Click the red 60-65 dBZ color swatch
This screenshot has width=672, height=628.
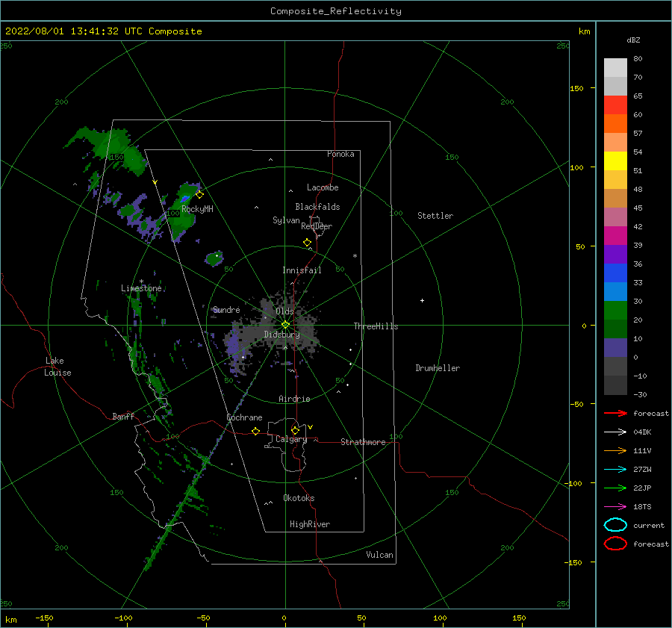[x=615, y=105]
